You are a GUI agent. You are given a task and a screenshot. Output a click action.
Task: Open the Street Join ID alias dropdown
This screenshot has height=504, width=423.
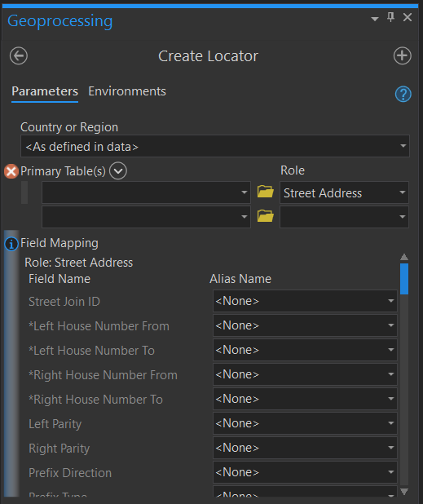305,301
